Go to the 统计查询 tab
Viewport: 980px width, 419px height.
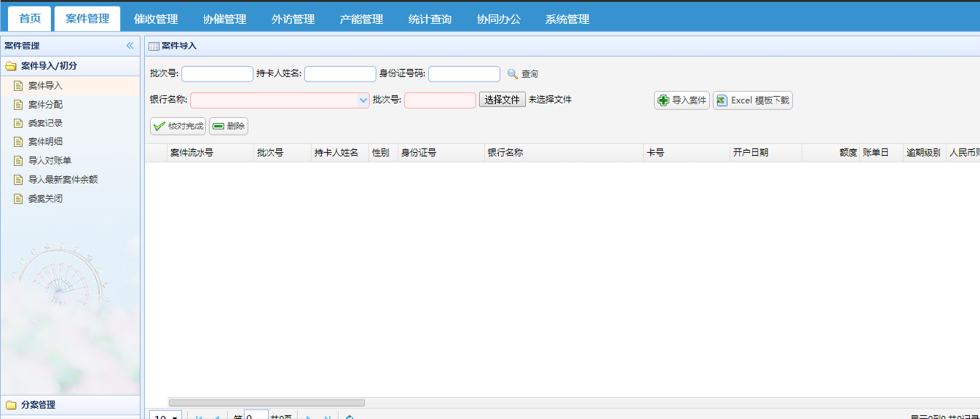(430, 19)
